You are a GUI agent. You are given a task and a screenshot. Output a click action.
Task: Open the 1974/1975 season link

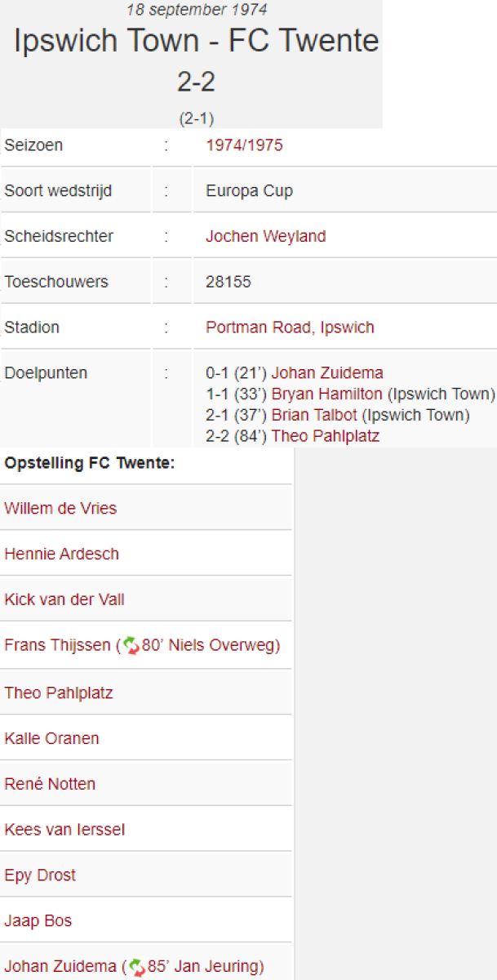244,145
